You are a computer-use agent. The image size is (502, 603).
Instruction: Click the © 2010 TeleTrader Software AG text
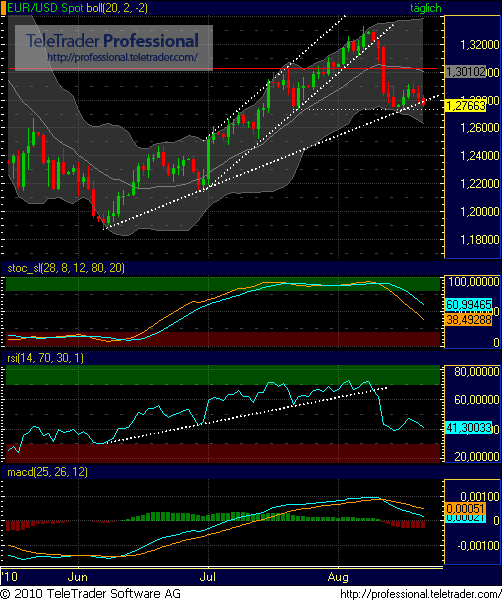[x=90, y=594]
